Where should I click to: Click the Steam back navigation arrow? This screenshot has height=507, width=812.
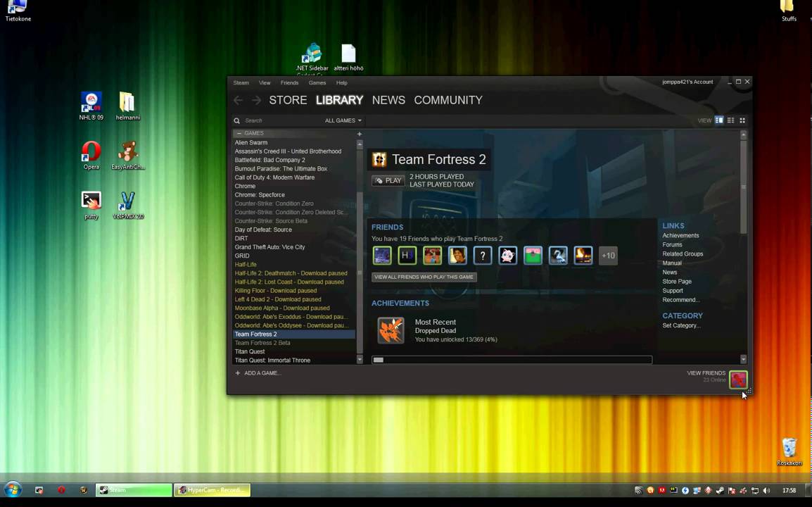(x=239, y=100)
